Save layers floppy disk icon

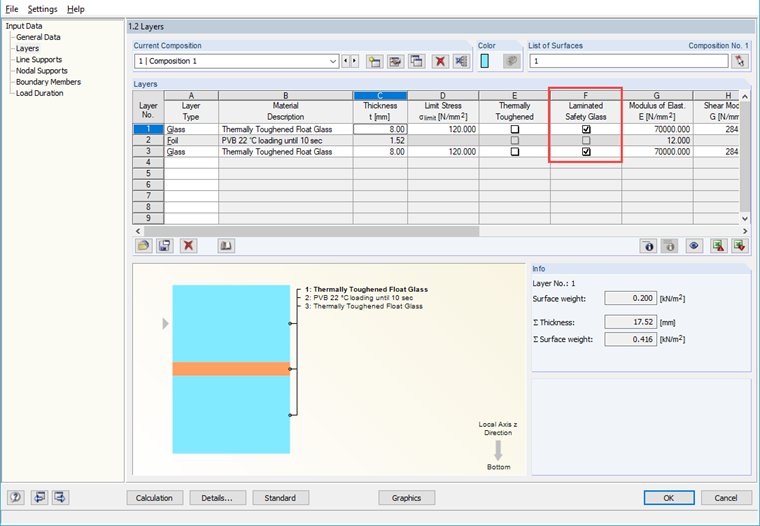pyautogui.click(x=164, y=246)
